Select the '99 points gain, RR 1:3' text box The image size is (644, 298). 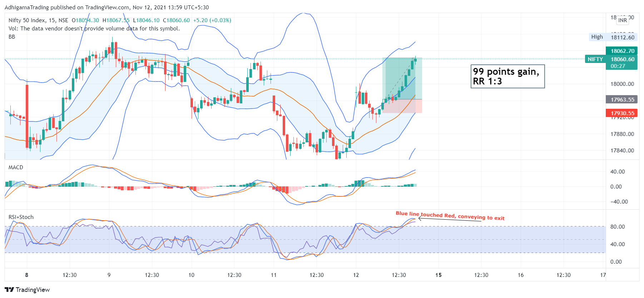pos(507,76)
